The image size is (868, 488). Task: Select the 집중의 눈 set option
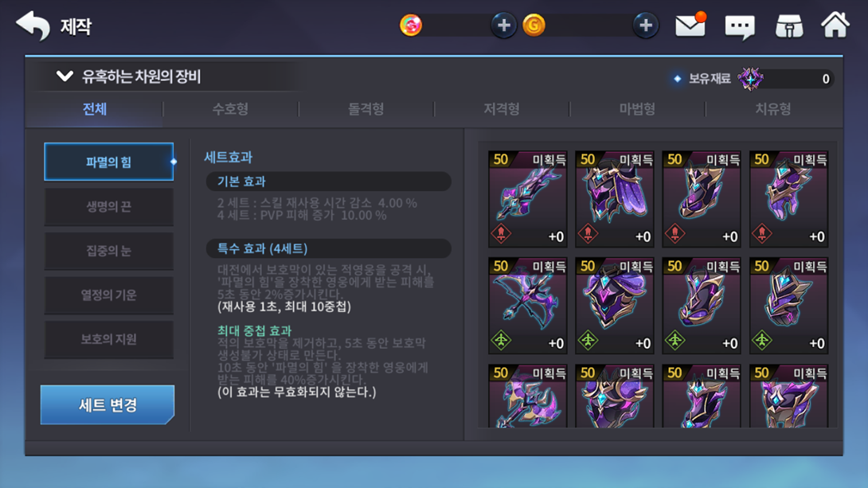point(108,251)
